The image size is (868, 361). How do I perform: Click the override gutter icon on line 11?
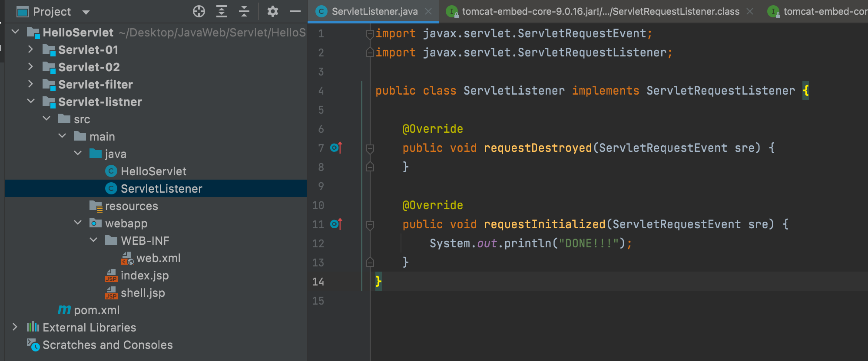pos(336,224)
